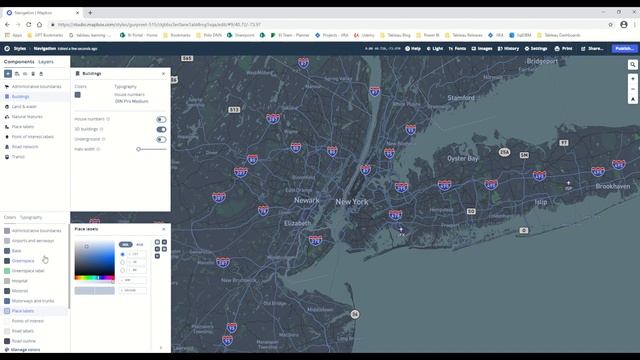Select the Greenspace color row
The image size is (640, 360).
pos(35,261)
